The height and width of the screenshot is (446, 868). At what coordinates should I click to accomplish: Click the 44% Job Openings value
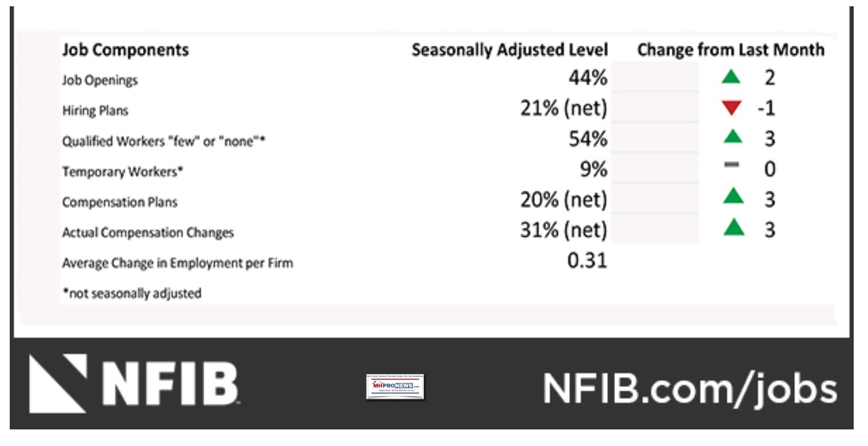tap(588, 78)
